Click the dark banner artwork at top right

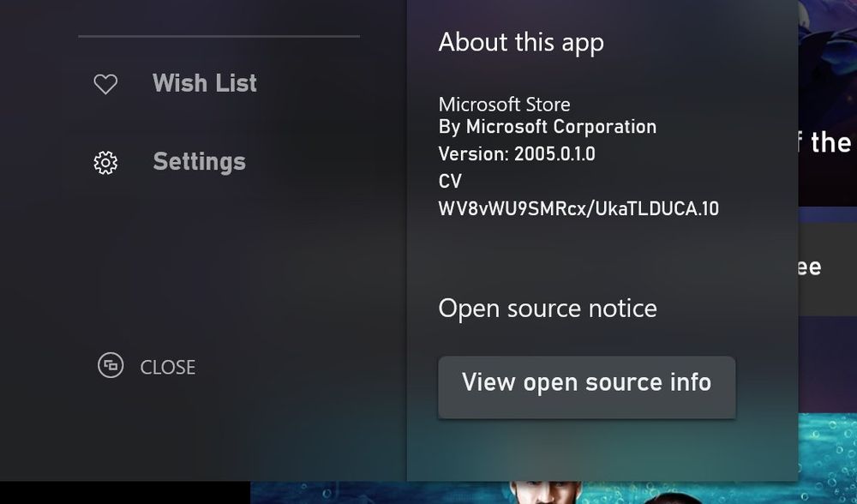point(827,51)
